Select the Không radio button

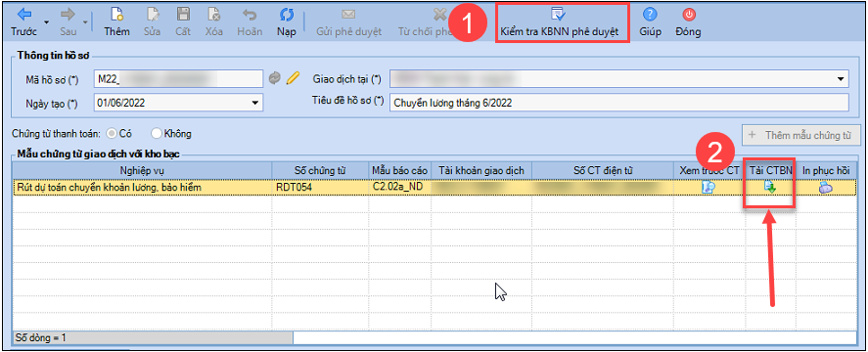[x=157, y=133]
